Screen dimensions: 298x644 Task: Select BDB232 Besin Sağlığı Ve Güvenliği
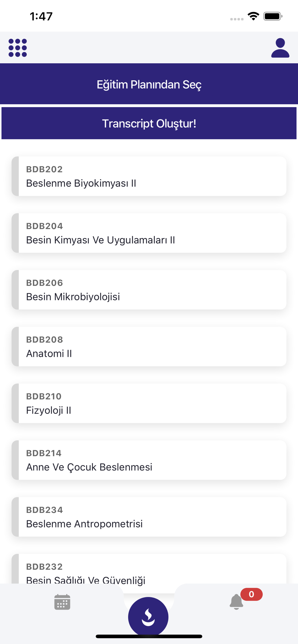click(x=149, y=569)
